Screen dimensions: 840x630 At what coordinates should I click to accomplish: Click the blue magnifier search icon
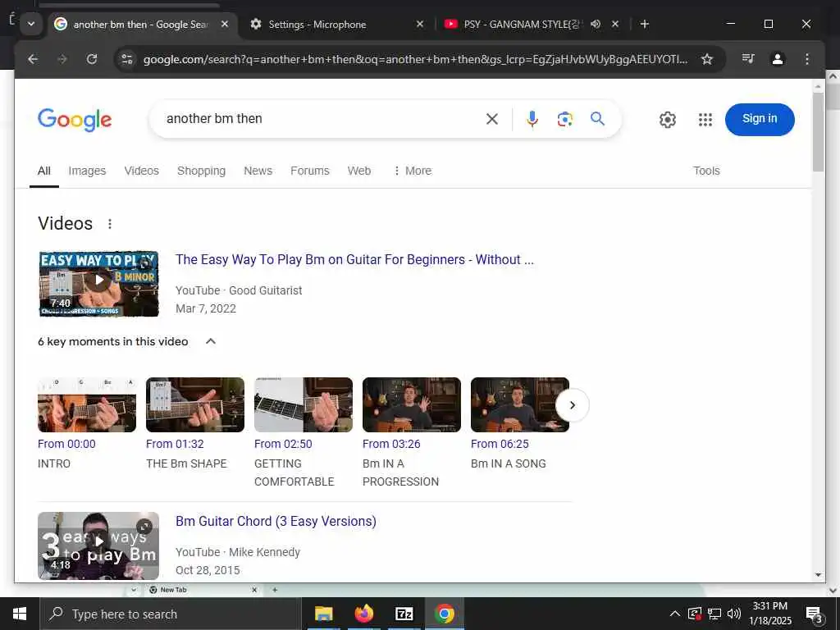(x=597, y=118)
